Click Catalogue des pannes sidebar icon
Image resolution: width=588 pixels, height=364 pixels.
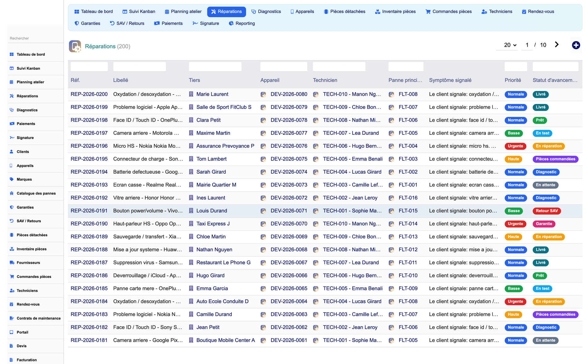(12, 193)
